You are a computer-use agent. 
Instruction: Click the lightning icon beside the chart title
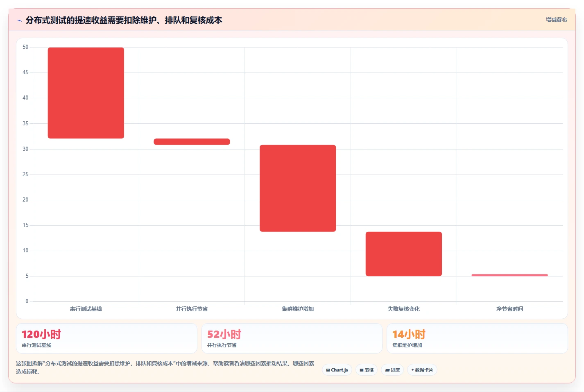[19, 20]
